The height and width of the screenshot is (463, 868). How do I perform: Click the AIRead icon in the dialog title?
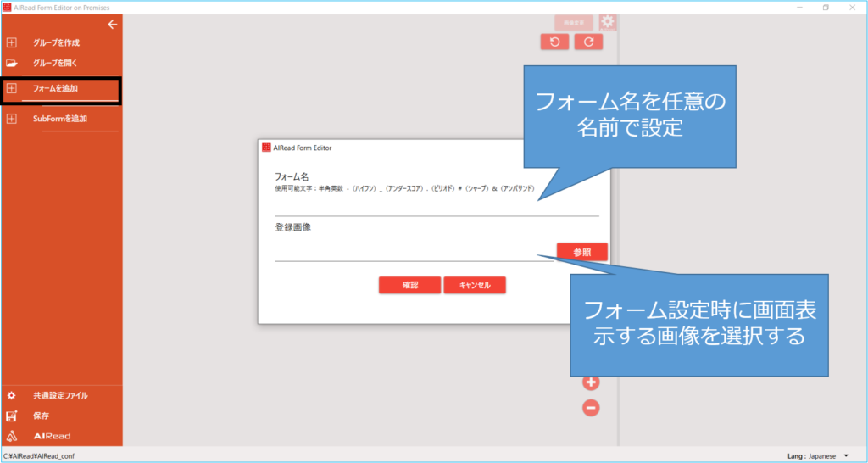point(266,148)
